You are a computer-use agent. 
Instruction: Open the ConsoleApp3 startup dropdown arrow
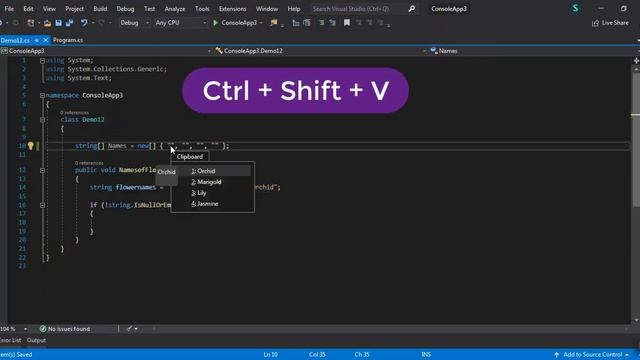click(261, 23)
